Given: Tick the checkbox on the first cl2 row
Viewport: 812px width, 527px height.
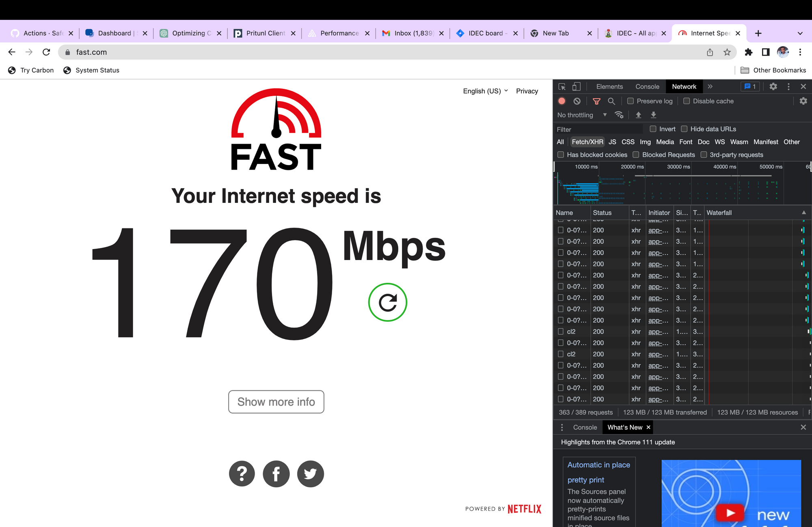Looking at the screenshot, I should [561, 331].
